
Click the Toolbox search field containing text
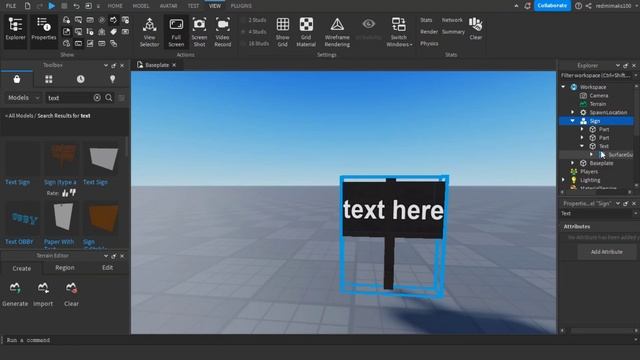[69, 98]
